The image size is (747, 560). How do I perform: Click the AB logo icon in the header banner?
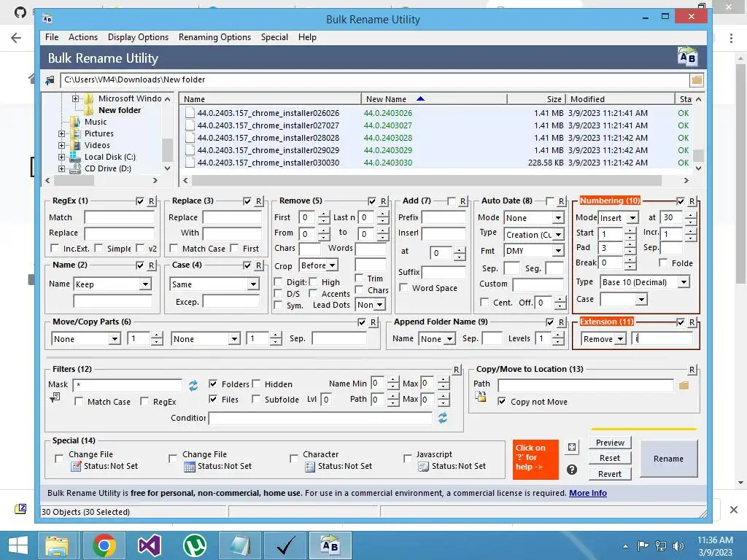click(687, 57)
